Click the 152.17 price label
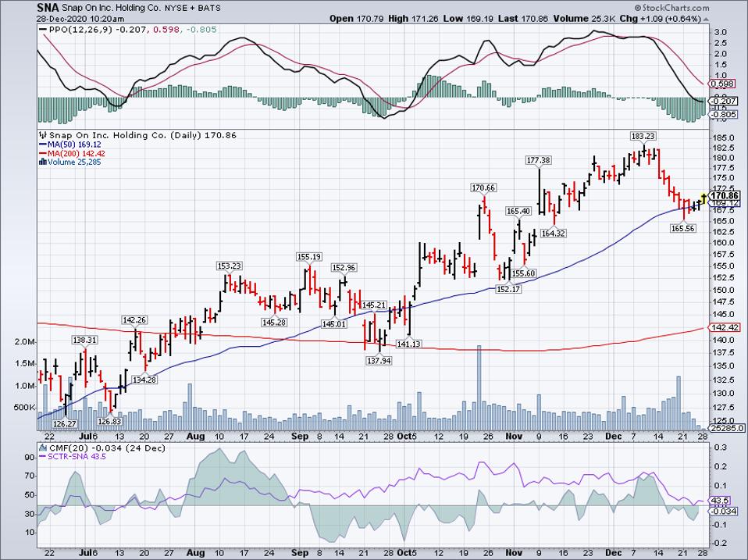Image resolution: width=748 pixels, height=560 pixels. click(508, 288)
